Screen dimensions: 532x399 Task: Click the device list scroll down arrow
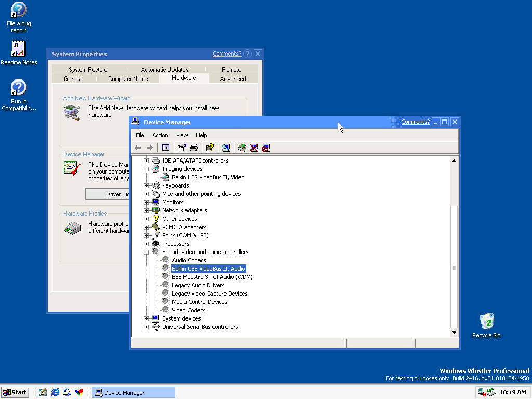(454, 332)
